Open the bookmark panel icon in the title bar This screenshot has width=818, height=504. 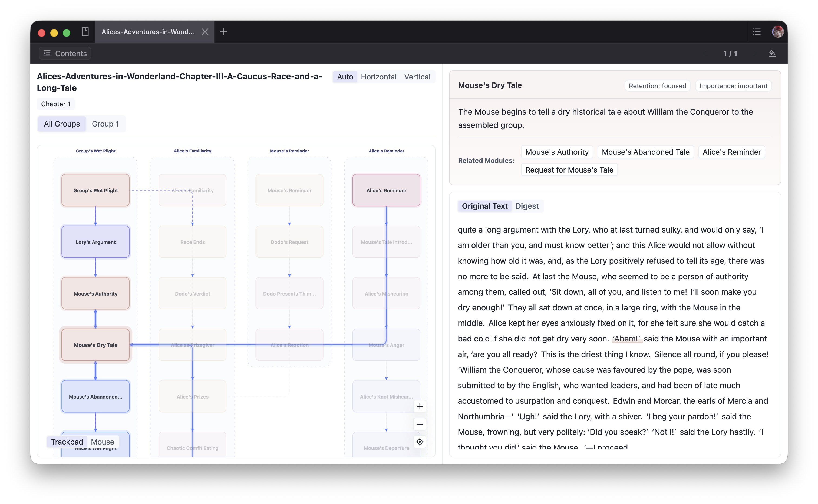(85, 32)
